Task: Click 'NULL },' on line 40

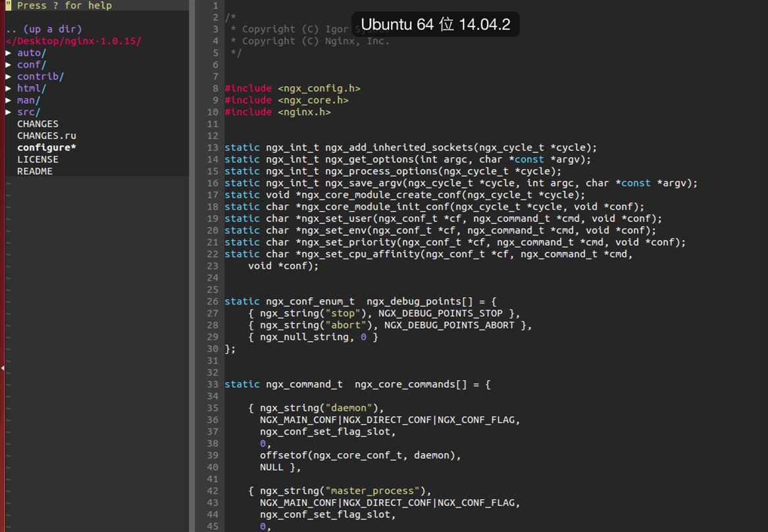Action: pos(280,467)
